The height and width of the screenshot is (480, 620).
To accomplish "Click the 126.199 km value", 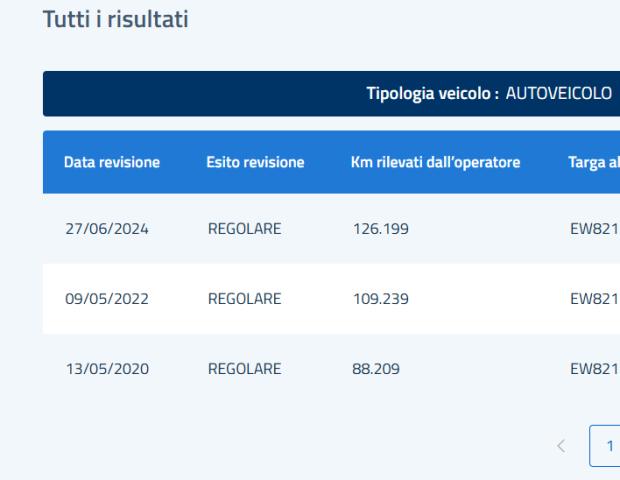I will click(x=381, y=229).
